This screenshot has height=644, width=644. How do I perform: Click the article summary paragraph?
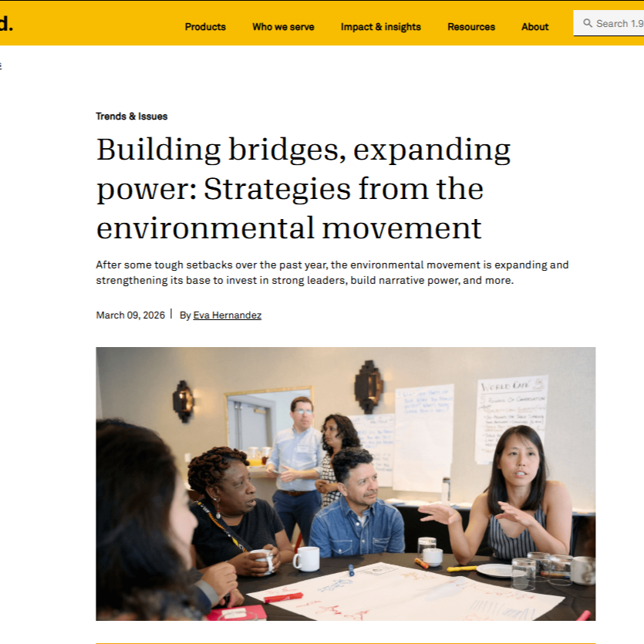point(332,272)
